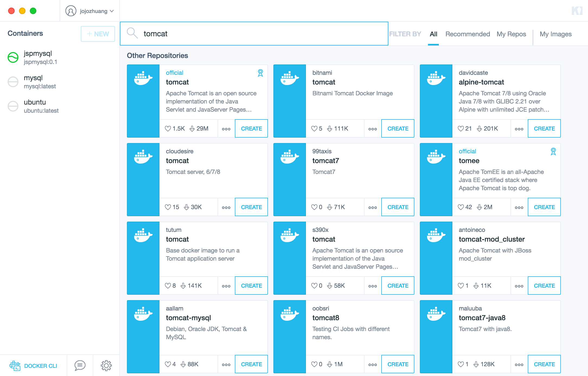Open the feedback chat icon
This screenshot has width=588, height=376.
(80, 366)
